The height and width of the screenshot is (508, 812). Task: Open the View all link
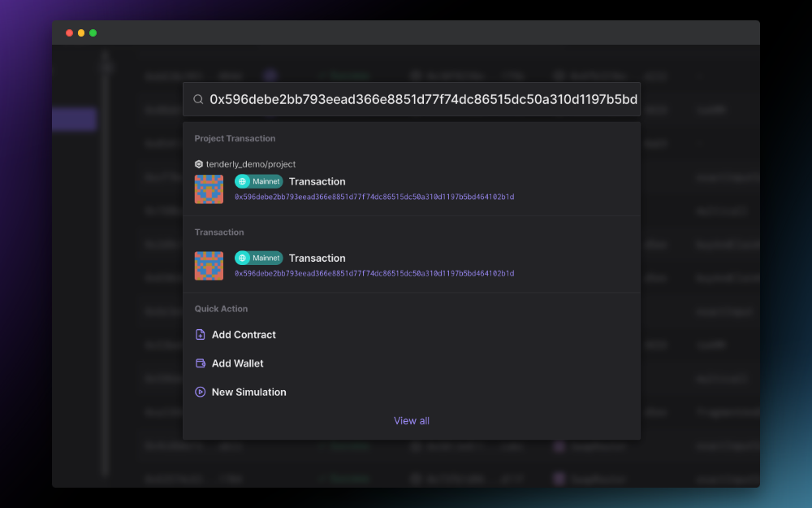point(412,421)
